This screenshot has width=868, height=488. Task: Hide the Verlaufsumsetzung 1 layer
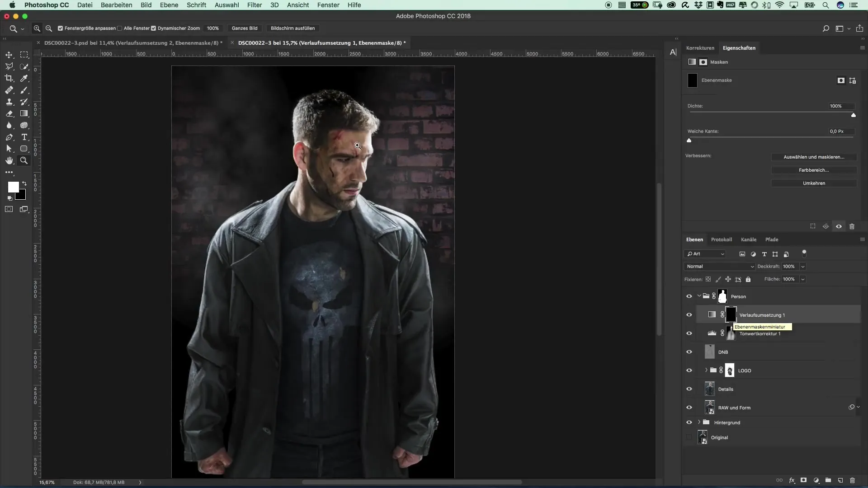click(689, 315)
